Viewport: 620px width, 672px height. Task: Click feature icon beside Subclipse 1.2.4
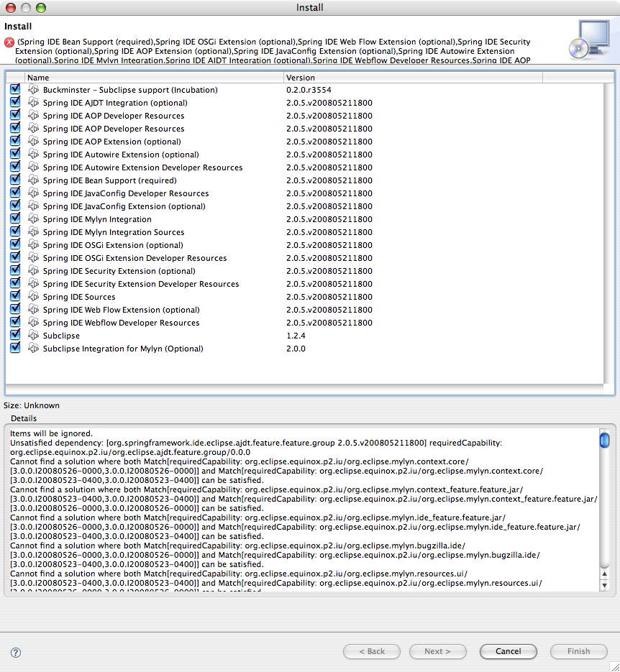(33, 335)
